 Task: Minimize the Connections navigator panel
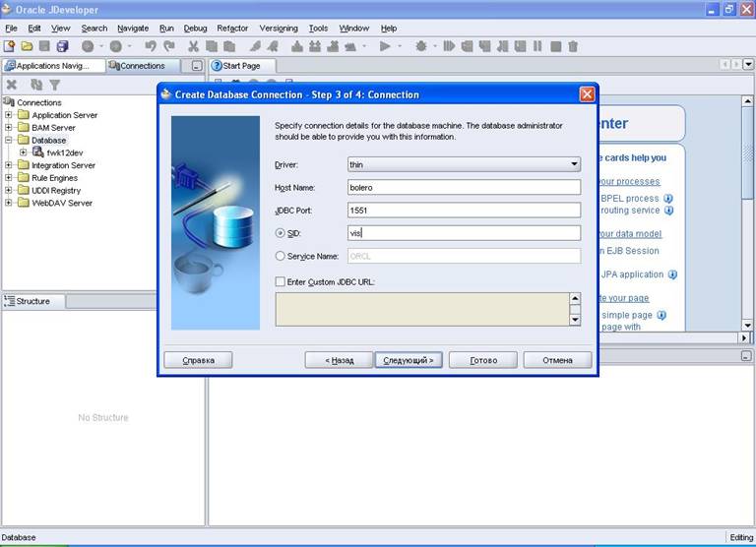pyautogui.click(x=197, y=66)
